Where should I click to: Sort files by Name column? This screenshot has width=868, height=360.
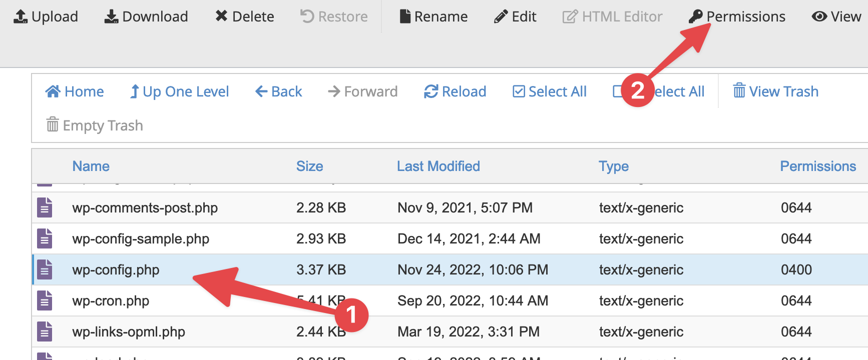pos(91,166)
